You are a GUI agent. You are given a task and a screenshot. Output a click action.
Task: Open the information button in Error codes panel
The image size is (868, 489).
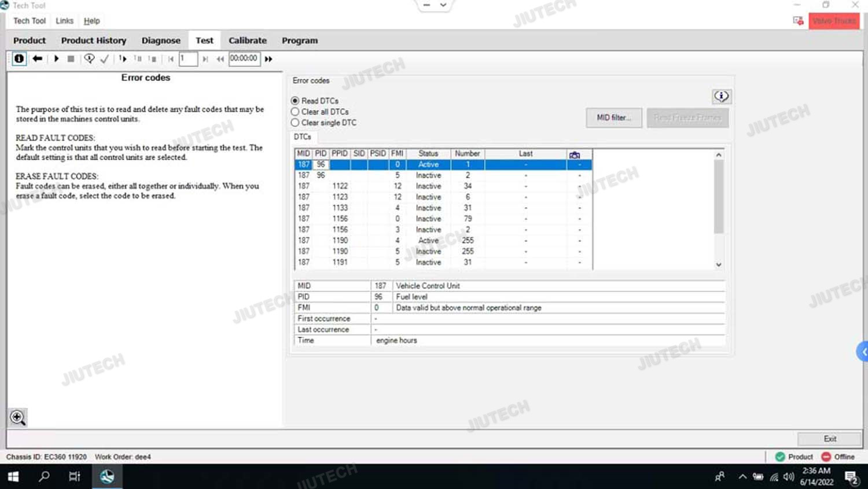click(720, 97)
